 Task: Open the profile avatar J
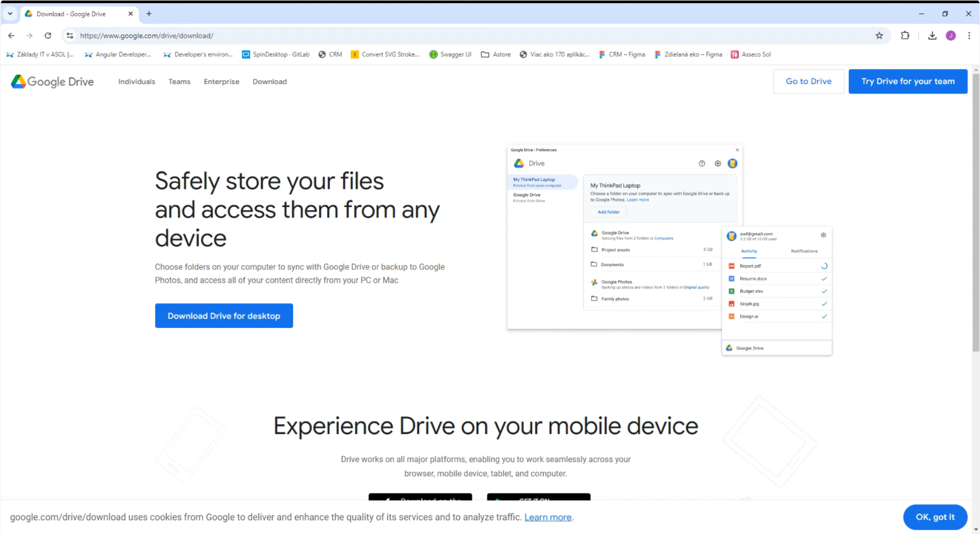951,36
